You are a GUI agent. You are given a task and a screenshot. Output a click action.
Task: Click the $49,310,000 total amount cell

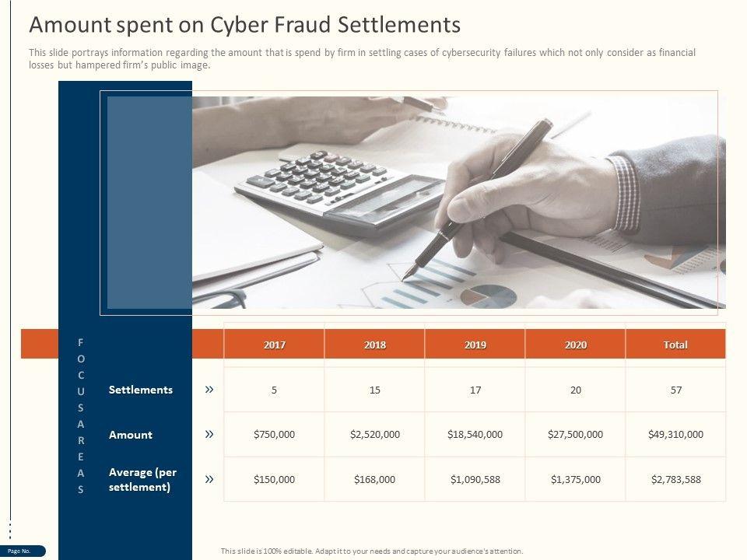[x=675, y=435]
